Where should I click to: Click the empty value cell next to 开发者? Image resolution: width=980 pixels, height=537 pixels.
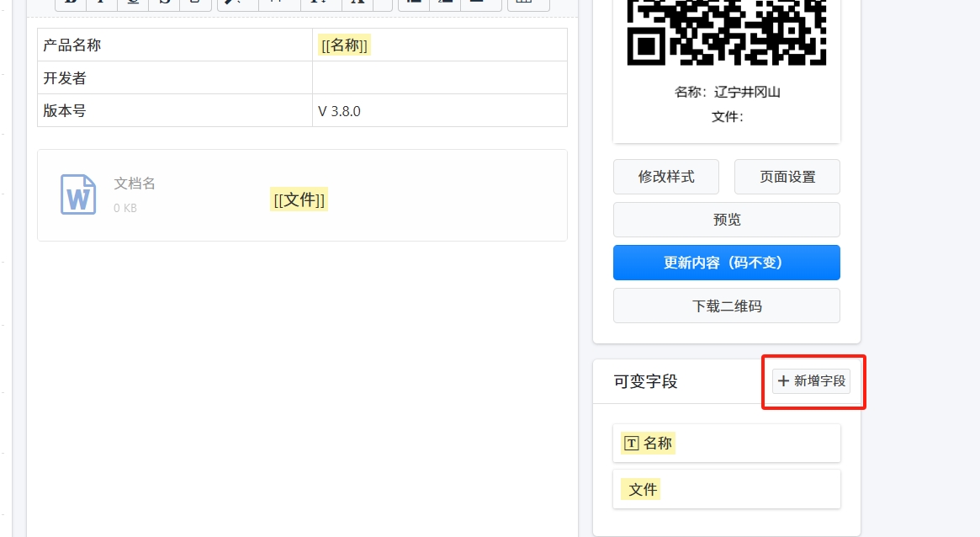coord(439,78)
